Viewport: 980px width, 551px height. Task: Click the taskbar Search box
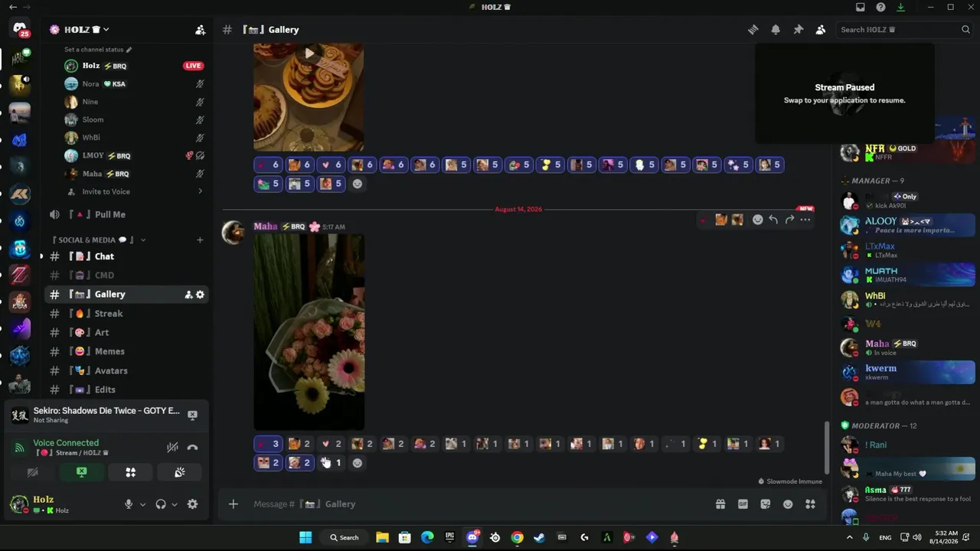pos(345,537)
